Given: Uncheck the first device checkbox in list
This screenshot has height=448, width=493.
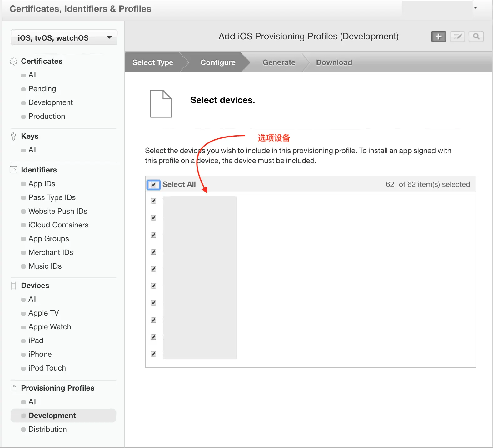Looking at the screenshot, I should pos(153,201).
